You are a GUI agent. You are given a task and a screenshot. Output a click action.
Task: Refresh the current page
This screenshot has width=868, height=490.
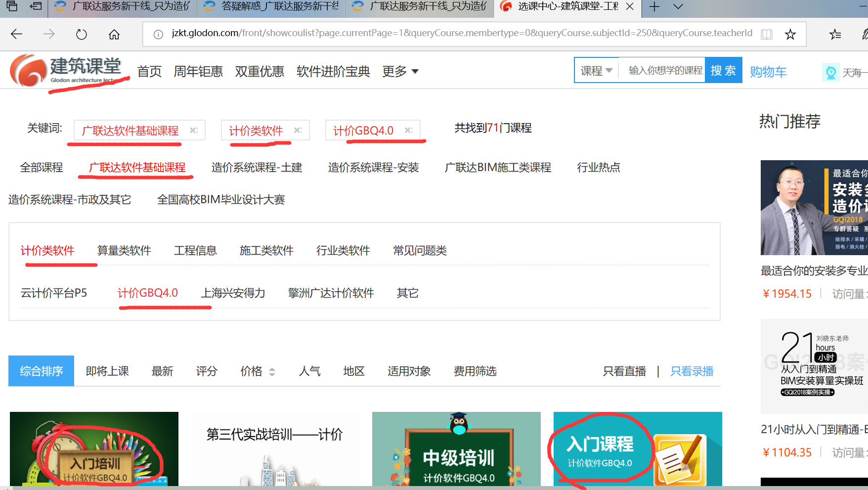click(82, 34)
